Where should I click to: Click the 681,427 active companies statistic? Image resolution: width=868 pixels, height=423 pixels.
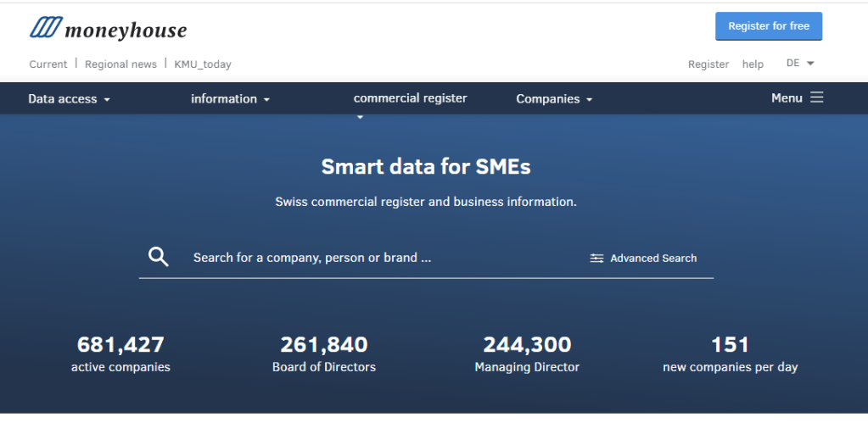click(x=120, y=353)
